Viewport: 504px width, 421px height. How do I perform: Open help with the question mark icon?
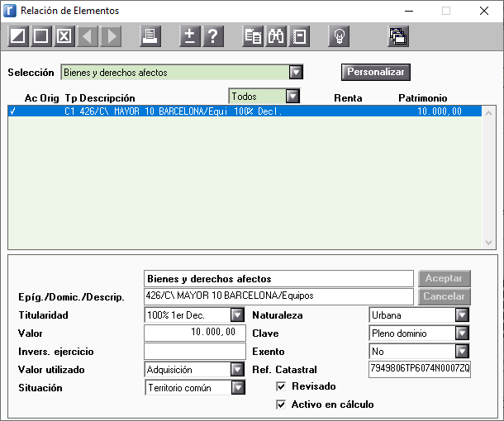(x=213, y=36)
